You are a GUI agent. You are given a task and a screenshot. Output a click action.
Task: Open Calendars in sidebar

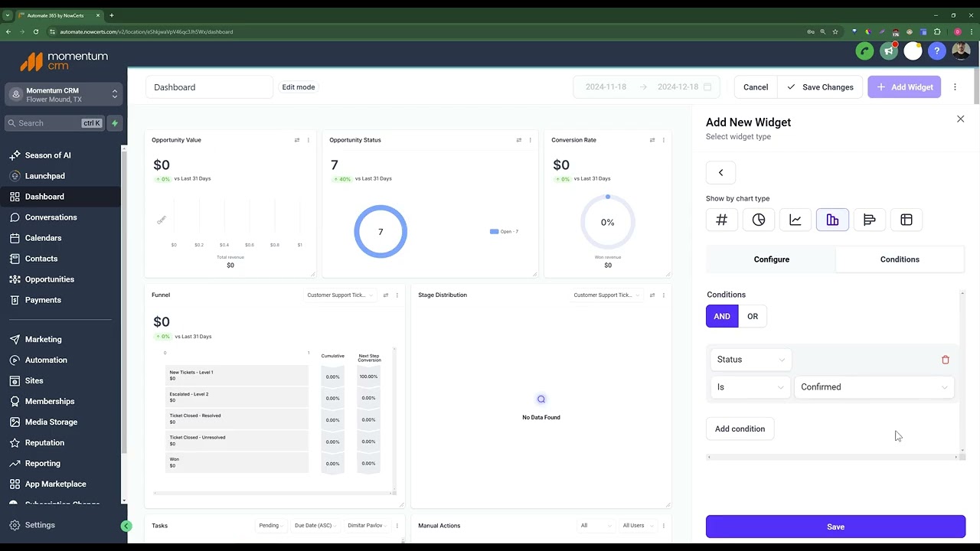coord(60,238)
